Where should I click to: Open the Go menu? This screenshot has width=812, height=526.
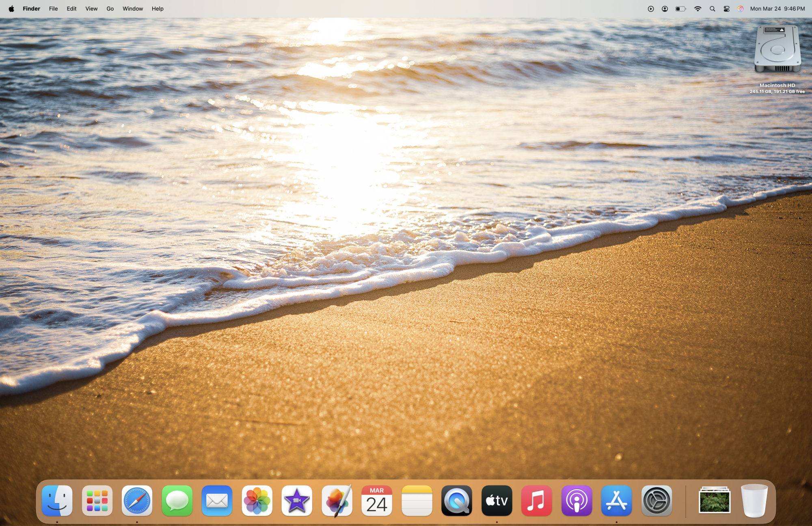point(110,9)
